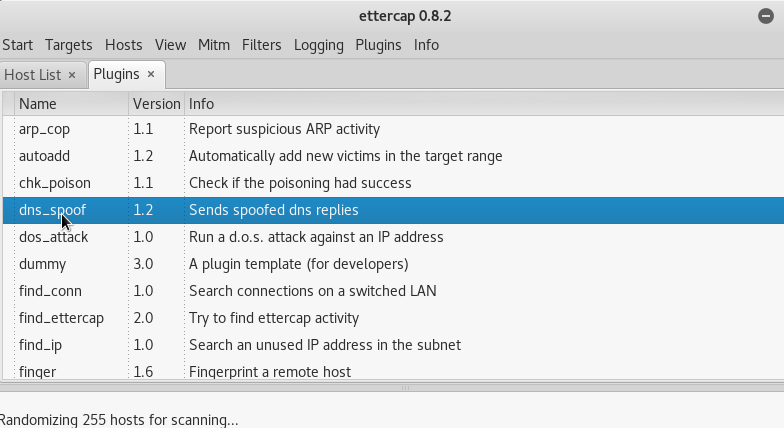Viewport: 784px width, 428px height.
Task: Minimize the ettercap window
Action: [x=766, y=16]
